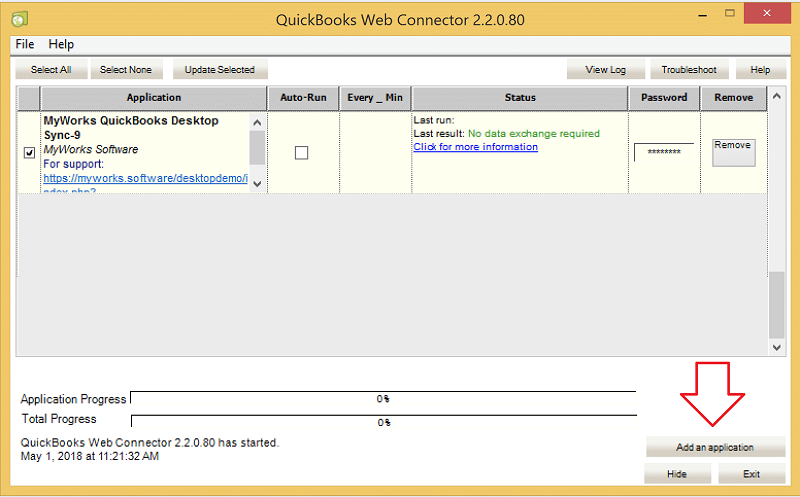Image resolution: width=800 pixels, height=497 pixels.
Task: Open the View Log button
Action: click(x=606, y=69)
